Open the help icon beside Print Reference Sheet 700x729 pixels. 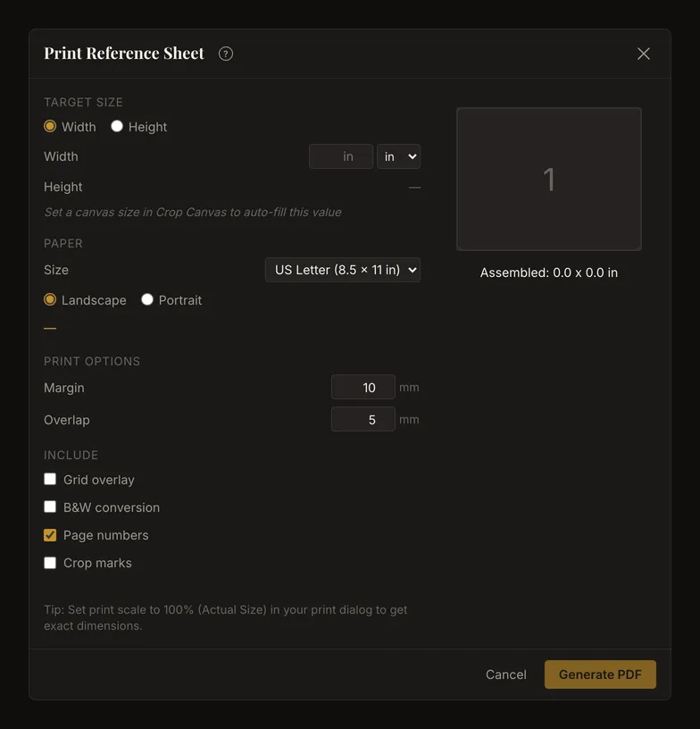click(226, 54)
